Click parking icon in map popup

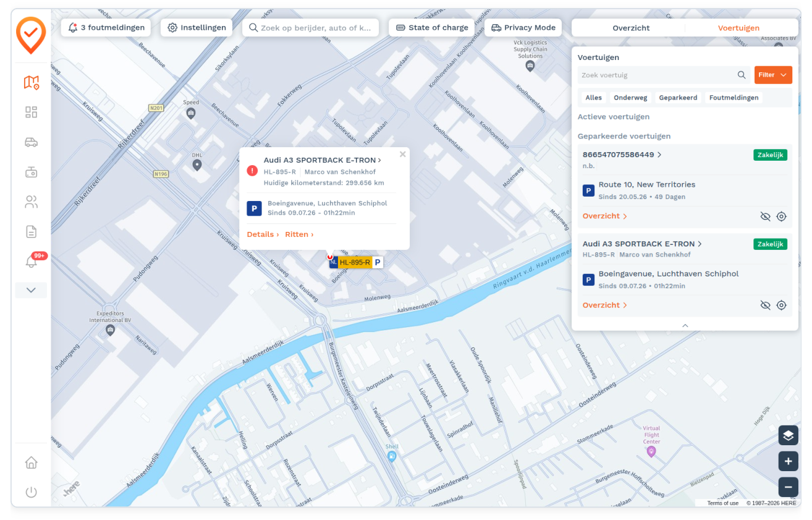[254, 208]
